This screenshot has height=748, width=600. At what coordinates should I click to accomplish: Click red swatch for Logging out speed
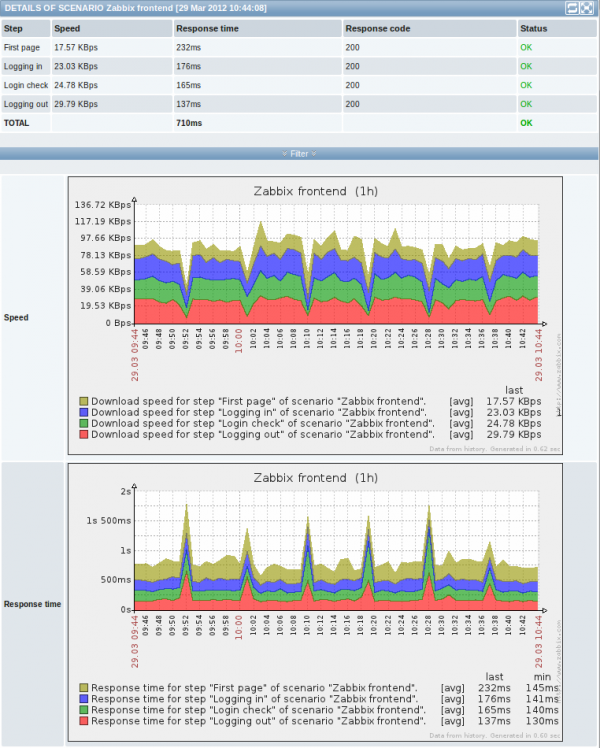84,434
